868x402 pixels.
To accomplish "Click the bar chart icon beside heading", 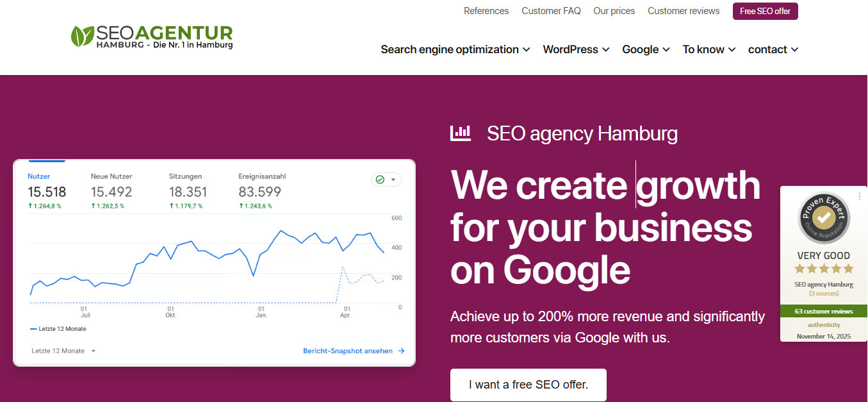I will (461, 133).
